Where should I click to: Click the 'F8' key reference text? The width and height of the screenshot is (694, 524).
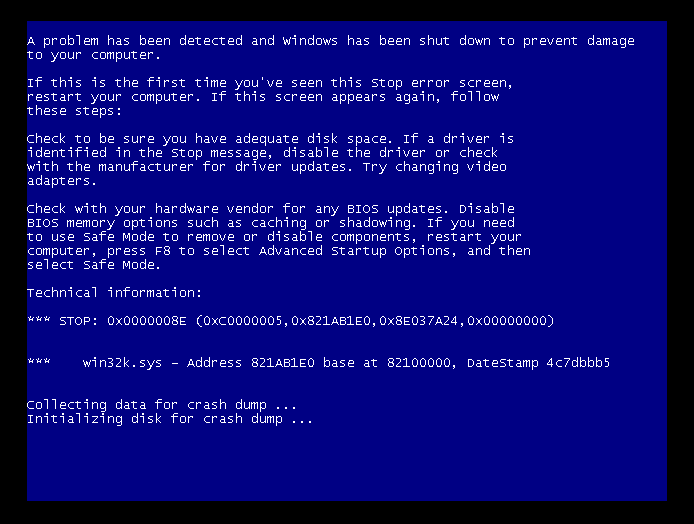coord(162,251)
